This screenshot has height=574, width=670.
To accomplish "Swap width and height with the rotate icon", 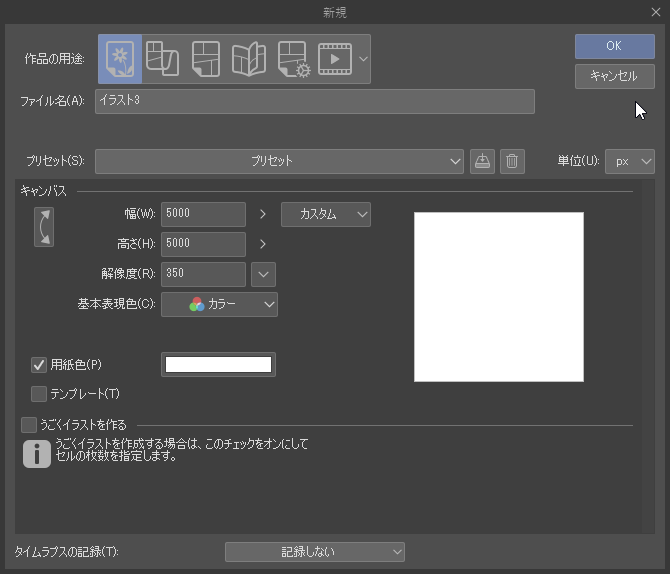I will pos(43,227).
